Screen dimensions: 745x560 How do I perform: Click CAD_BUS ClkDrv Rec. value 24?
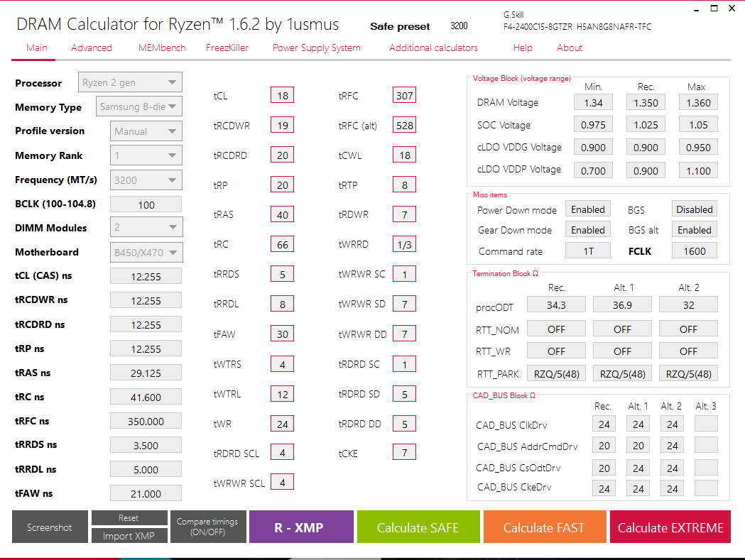(604, 424)
